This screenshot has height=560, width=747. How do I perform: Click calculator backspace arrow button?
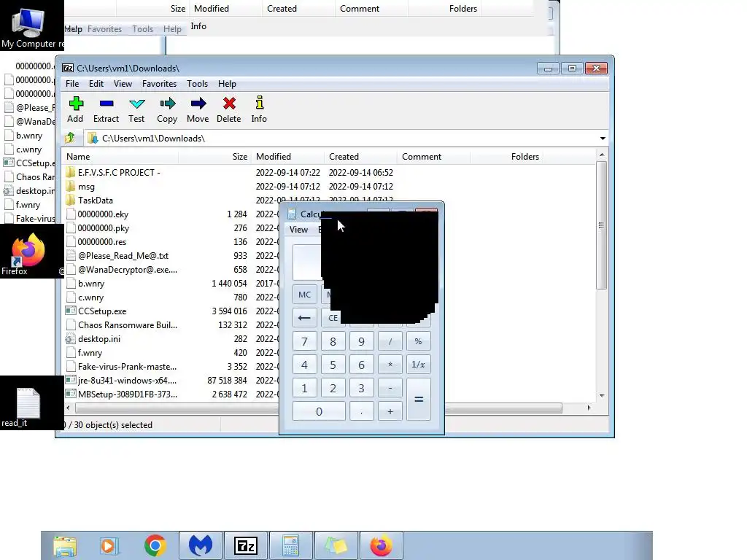coord(304,318)
